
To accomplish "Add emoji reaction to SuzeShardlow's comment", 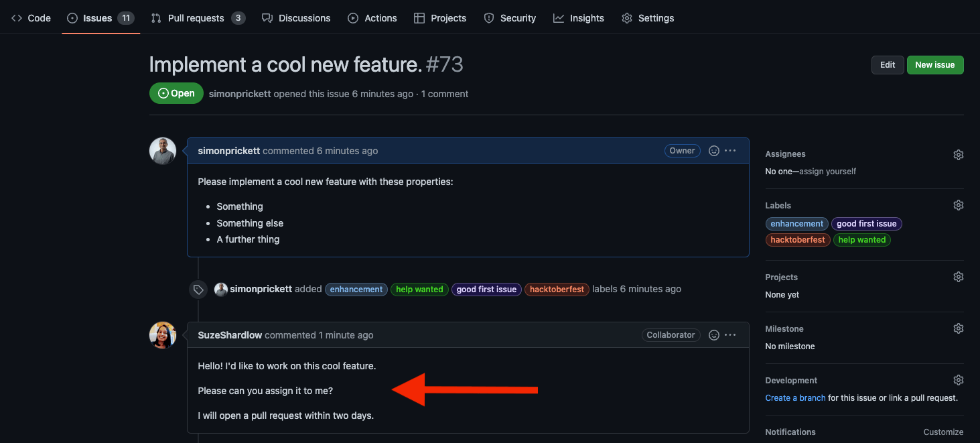I will click(x=714, y=335).
